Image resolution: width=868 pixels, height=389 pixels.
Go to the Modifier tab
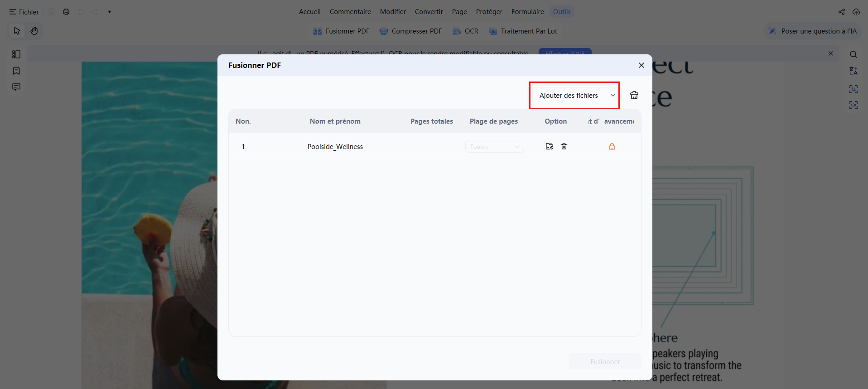(393, 12)
